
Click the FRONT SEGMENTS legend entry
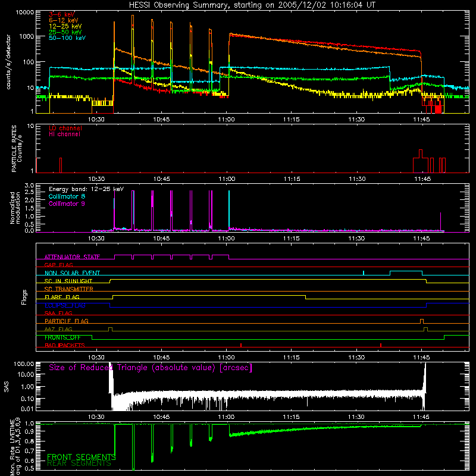click(x=81, y=457)
